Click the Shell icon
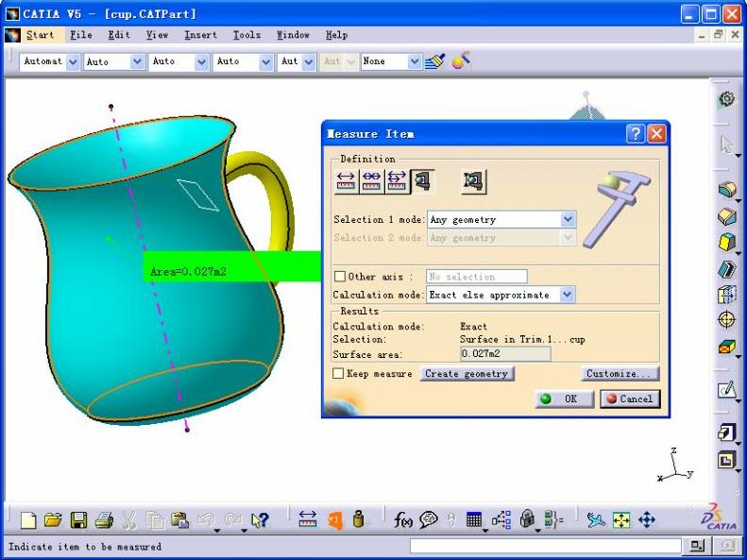 point(727,269)
